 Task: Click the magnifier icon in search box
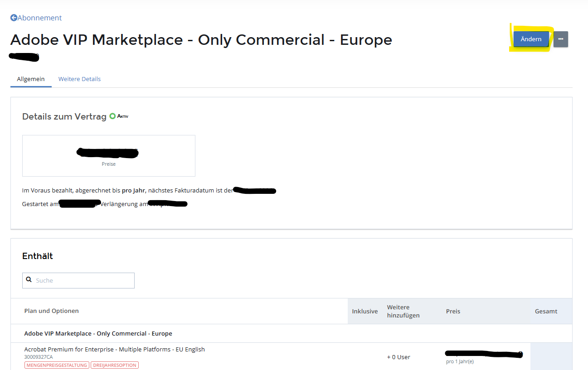tap(29, 280)
